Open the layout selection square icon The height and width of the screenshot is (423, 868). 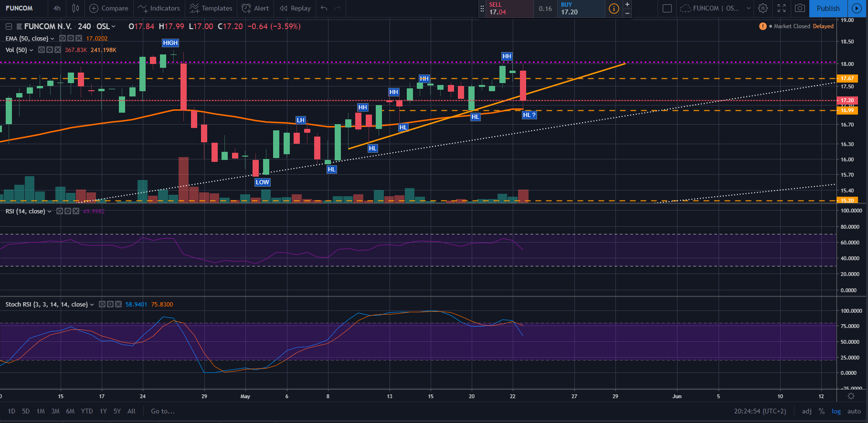[667, 8]
